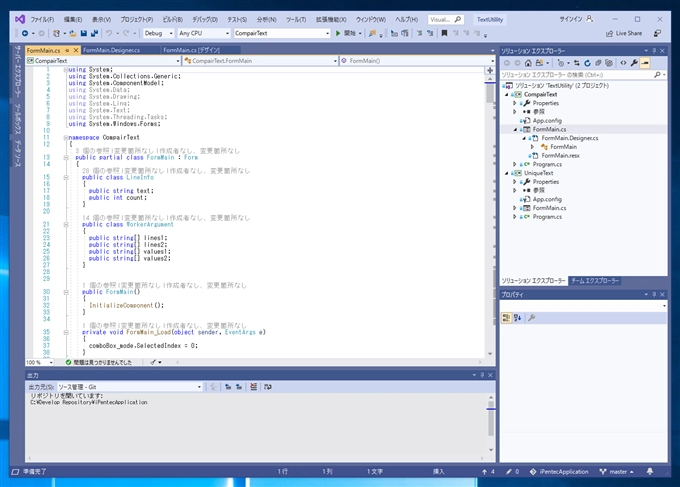
Task: Toggle Word Wrap in Output panel
Action: (x=268, y=386)
